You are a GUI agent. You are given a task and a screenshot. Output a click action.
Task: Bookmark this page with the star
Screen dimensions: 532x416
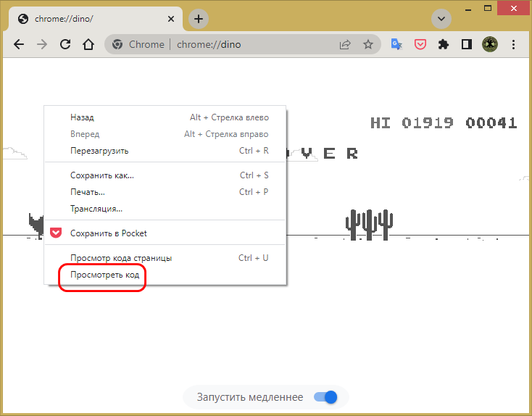(x=368, y=44)
